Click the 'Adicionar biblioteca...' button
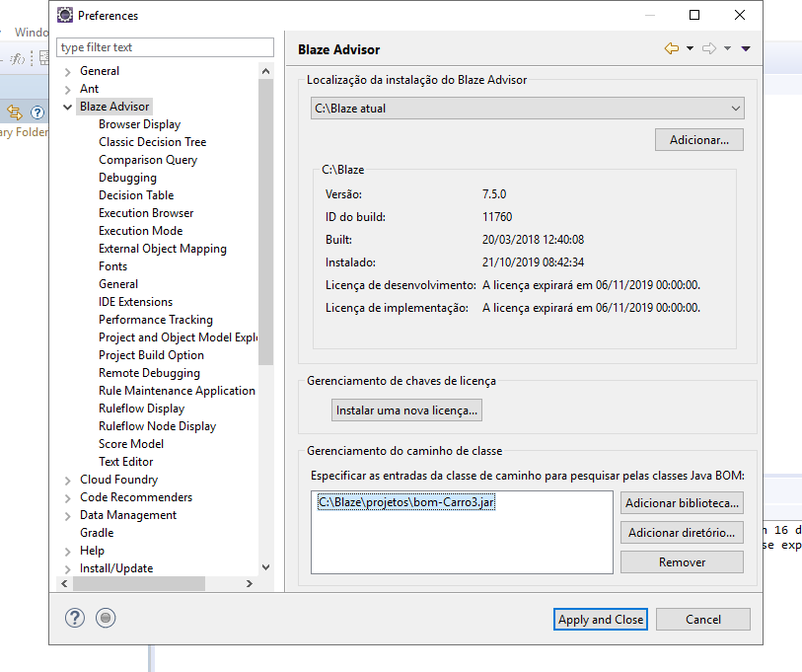The width and height of the screenshot is (802, 672). 682,502
